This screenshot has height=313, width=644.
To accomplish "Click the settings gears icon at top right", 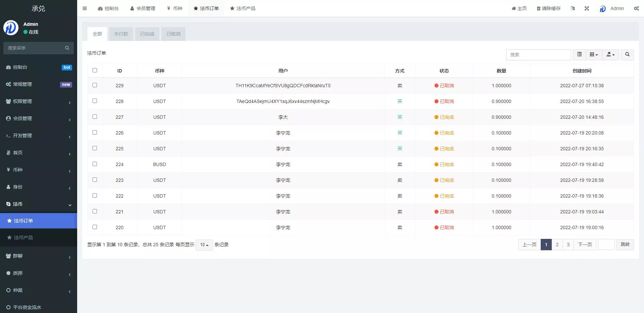I will (x=636, y=8).
